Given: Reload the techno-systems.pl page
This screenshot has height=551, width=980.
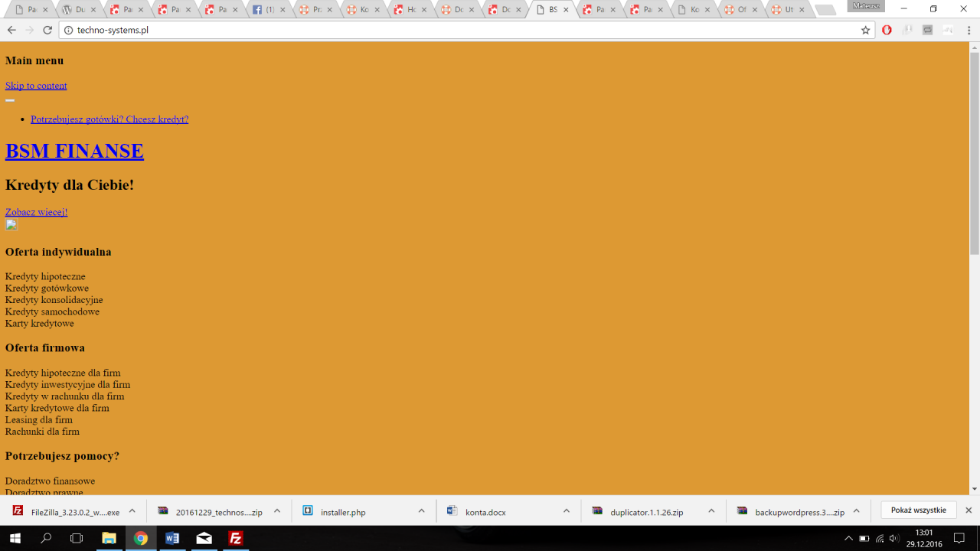Looking at the screenshot, I should (47, 30).
